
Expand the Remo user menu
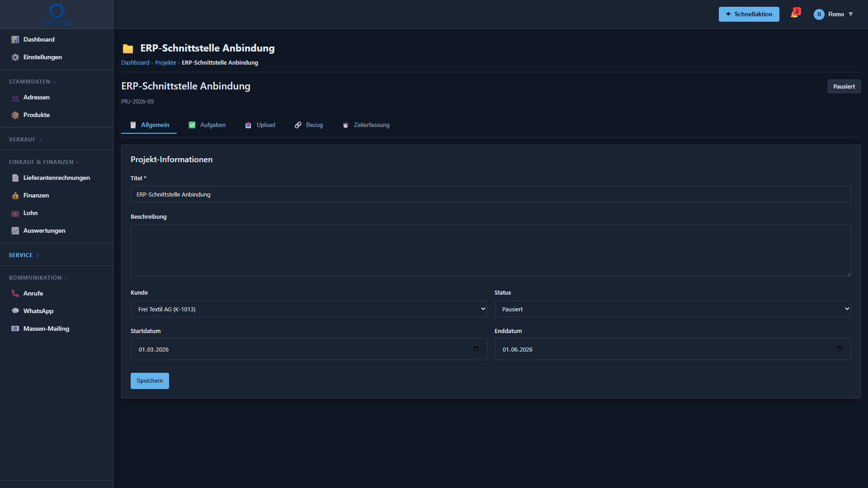(x=834, y=14)
